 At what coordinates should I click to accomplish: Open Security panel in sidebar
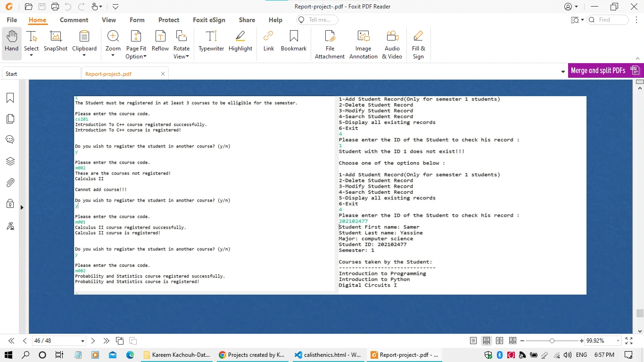tap(10, 204)
